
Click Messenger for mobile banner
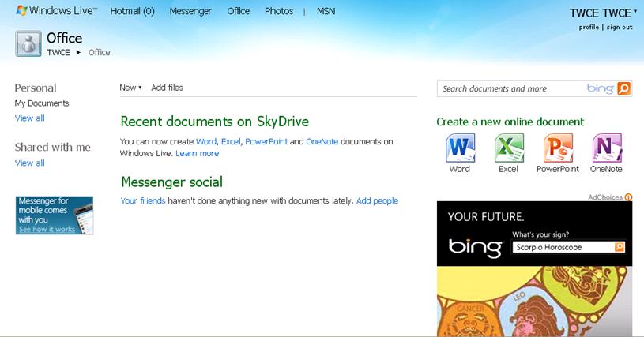[x=55, y=215]
